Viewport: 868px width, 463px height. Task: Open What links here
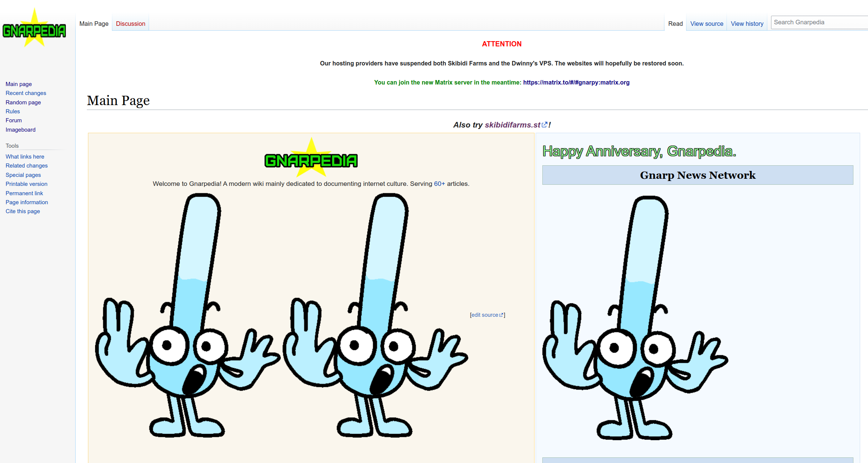25,157
